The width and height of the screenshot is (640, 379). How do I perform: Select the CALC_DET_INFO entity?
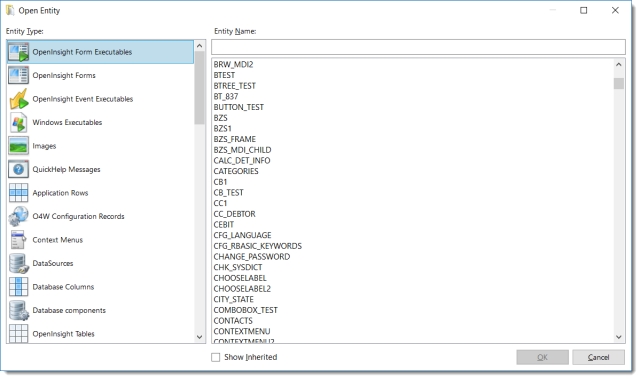click(x=242, y=161)
